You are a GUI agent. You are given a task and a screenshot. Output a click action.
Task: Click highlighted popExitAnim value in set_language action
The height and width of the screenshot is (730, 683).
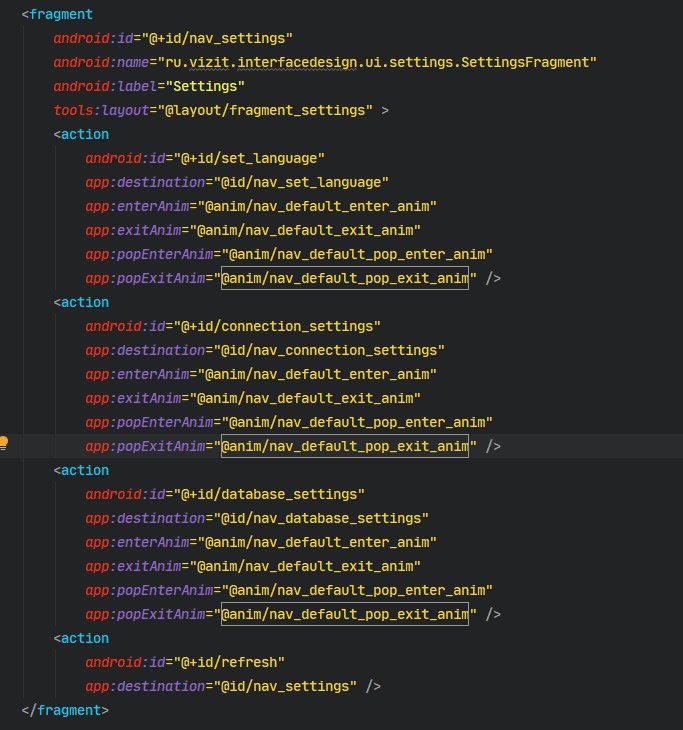[x=345, y=278]
